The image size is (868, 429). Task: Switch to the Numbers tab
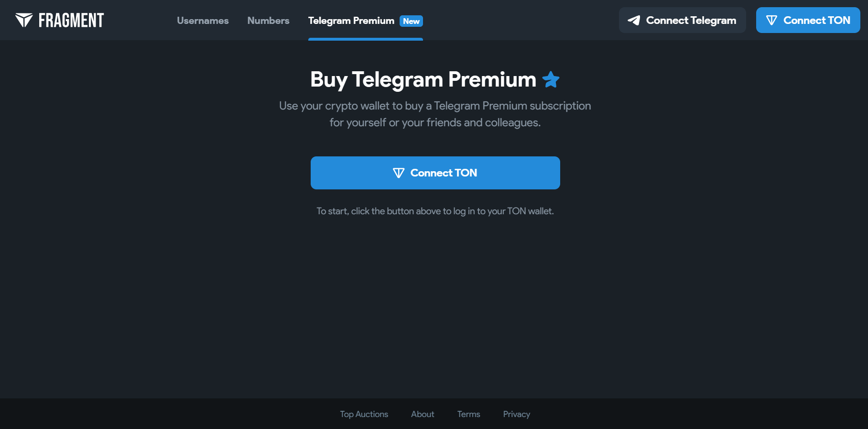coord(268,21)
